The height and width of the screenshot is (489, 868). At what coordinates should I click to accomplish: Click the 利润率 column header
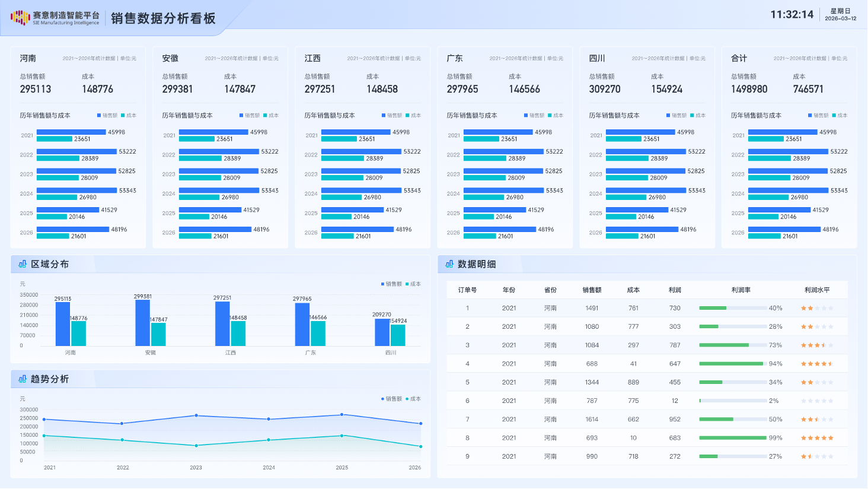pyautogui.click(x=741, y=290)
